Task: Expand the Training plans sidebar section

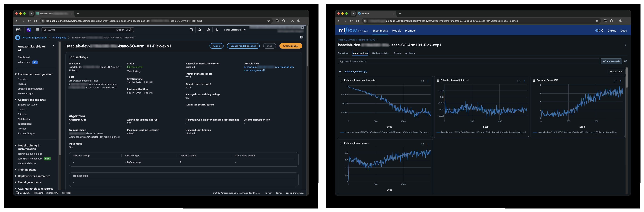Action: (x=16, y=170)
